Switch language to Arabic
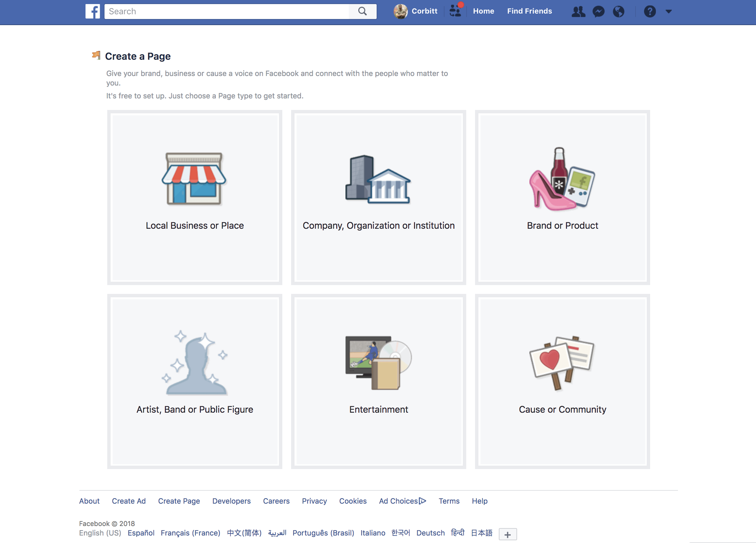756x543 pixels. pyautogui.click(x=277, y=533)
